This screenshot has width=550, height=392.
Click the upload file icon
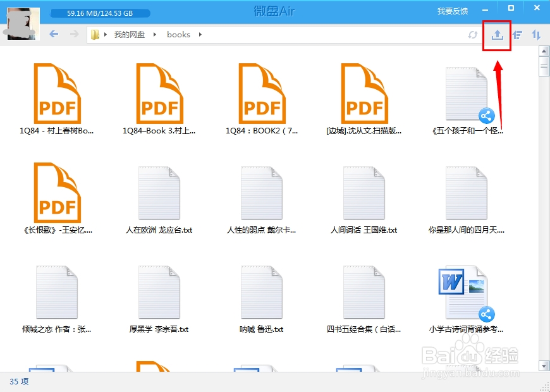[497, 34]
